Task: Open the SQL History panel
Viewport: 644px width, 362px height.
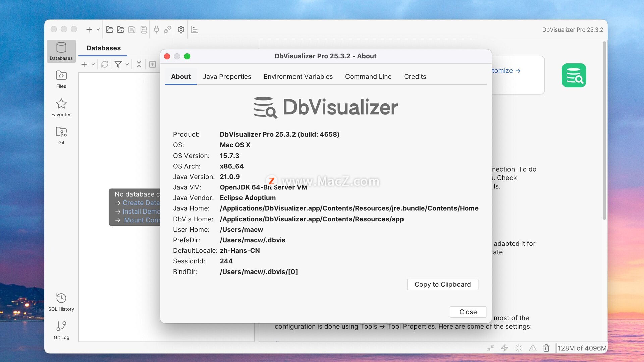Action: (x=61, y=302)
